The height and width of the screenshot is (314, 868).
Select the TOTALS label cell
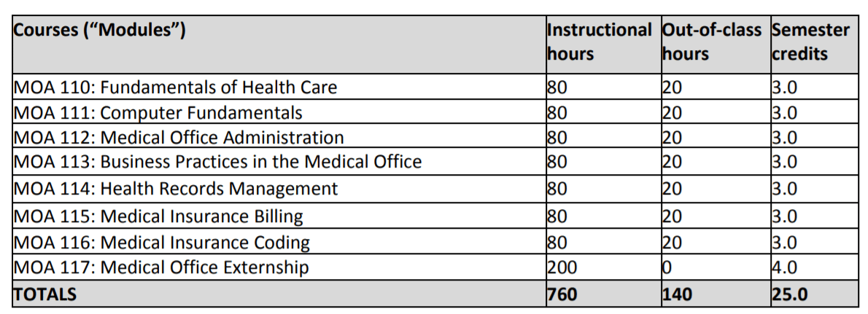pyautogui.click(x=279, y=294)
